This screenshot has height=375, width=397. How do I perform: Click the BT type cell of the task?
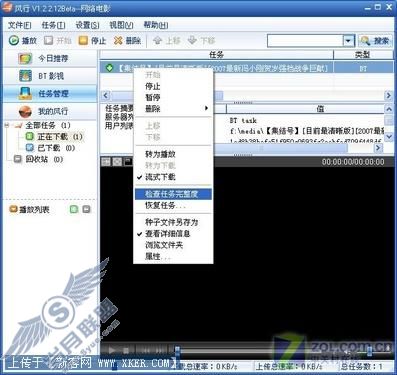363,68
